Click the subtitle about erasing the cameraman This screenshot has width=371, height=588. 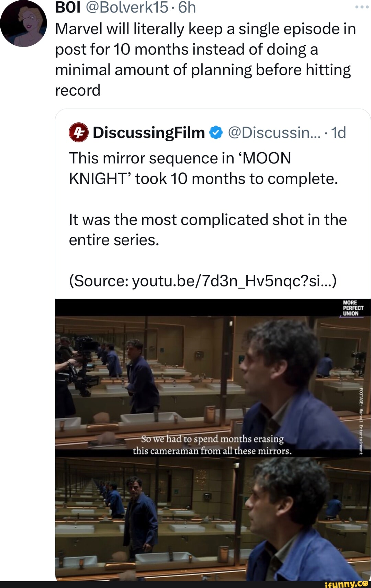[x=212, y=445]
